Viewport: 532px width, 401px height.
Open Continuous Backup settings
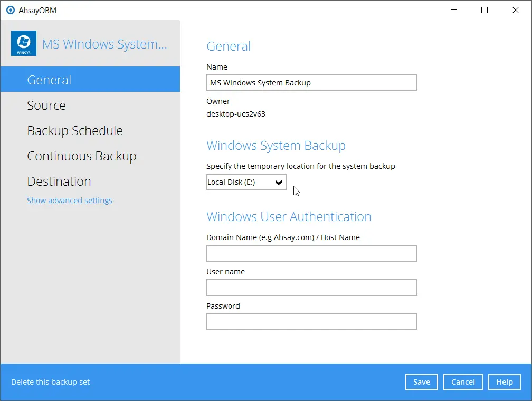[82, 156]
